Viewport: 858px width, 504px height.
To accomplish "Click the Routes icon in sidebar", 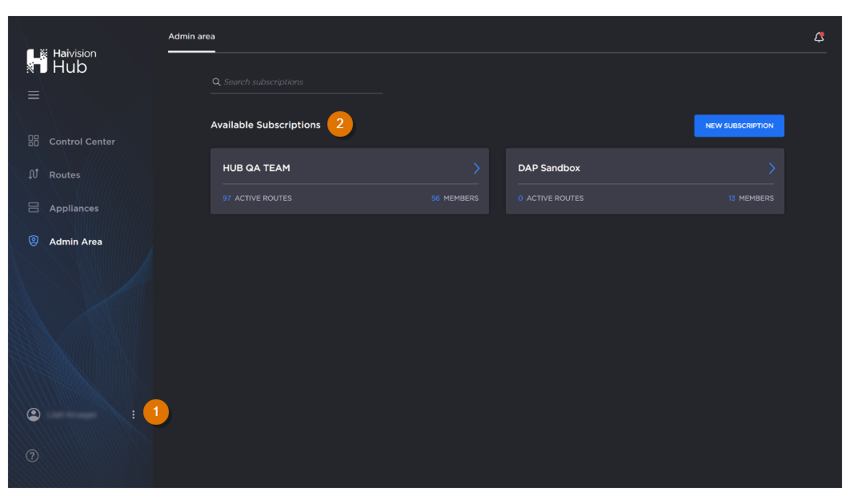I will tap(34, 174).
